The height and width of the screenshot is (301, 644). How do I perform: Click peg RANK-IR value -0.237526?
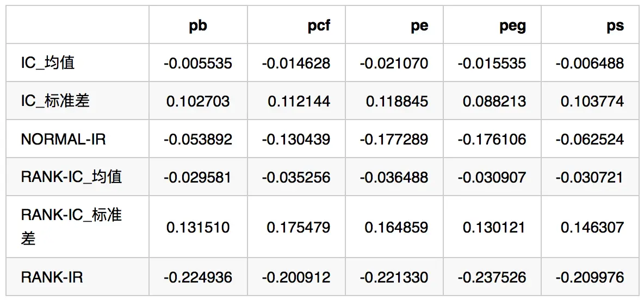(x=492, y=277)
